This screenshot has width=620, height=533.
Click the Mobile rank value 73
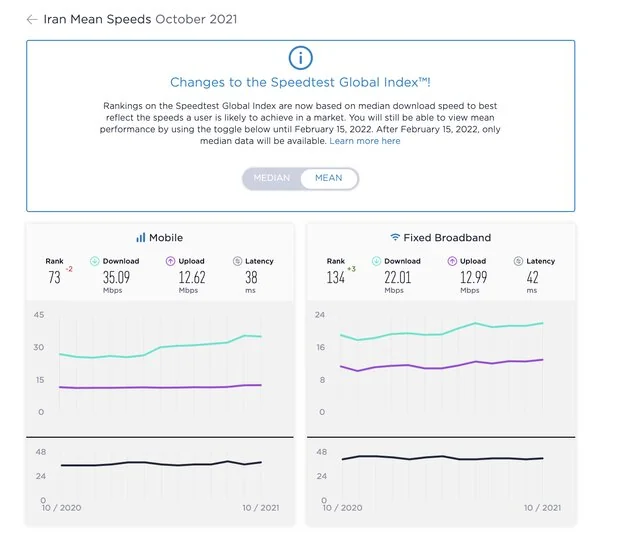click(54, 278)
